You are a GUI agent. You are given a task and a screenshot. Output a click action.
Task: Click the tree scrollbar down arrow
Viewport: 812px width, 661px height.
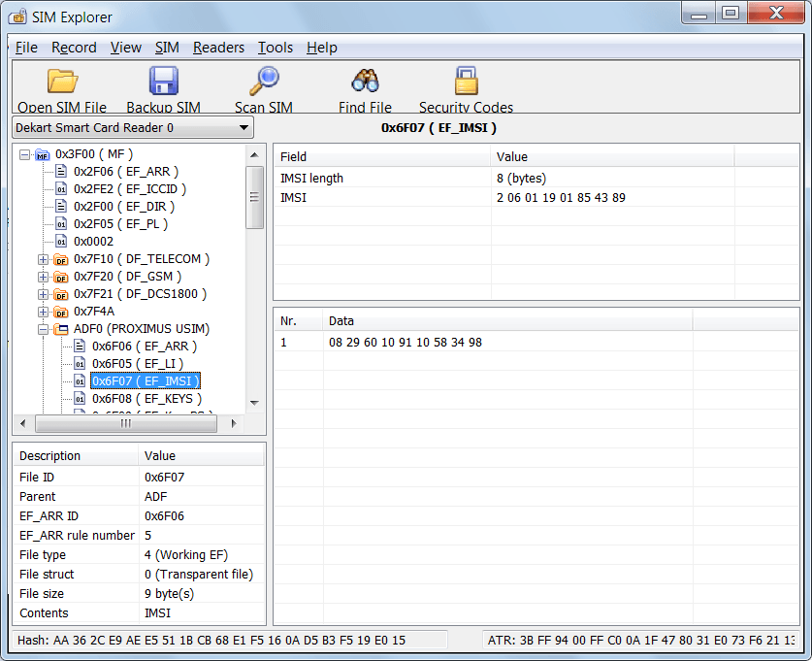tap(255, 405)
